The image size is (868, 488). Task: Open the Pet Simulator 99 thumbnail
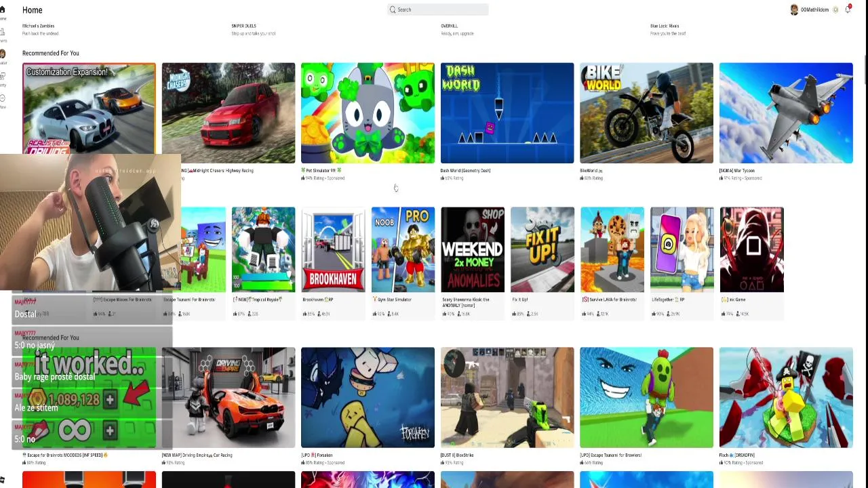coord(368,113)
